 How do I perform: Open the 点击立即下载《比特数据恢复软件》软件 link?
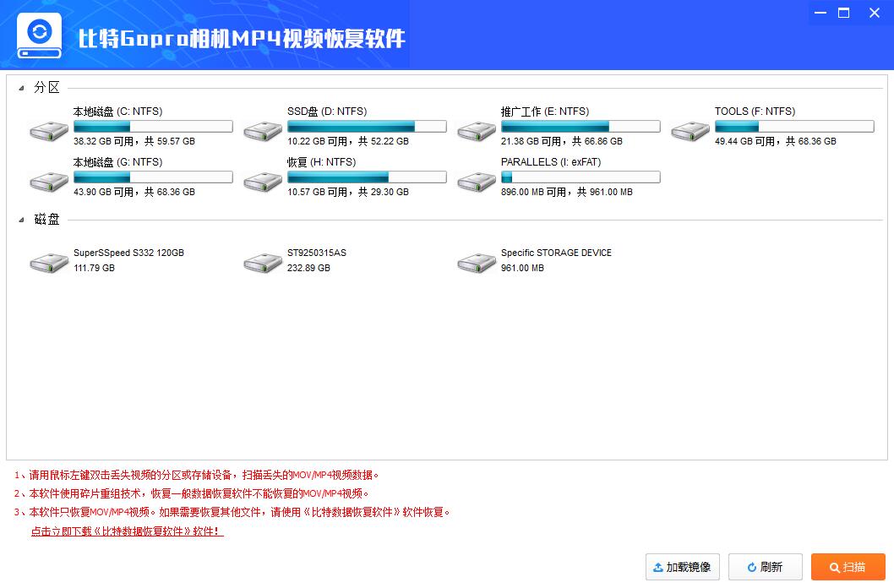(x=127, y=531)
